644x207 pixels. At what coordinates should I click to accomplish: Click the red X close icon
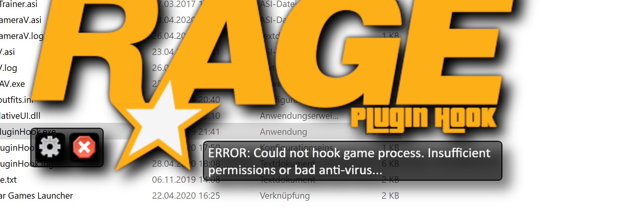coord(84,147)
